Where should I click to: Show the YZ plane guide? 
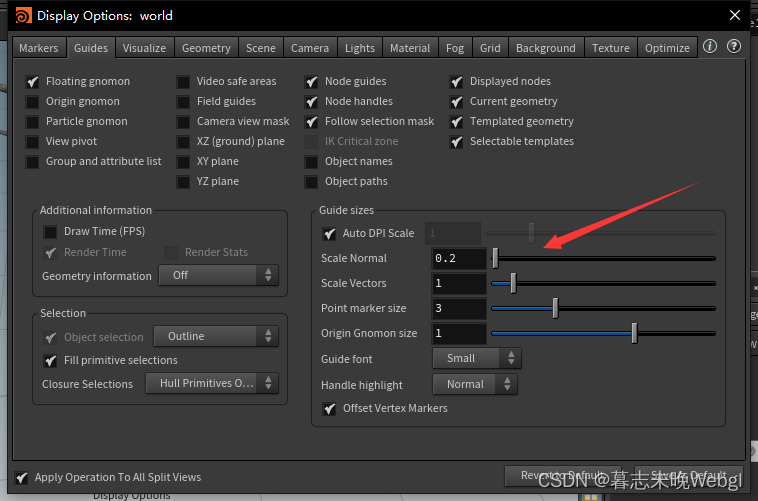pos(183,182)
